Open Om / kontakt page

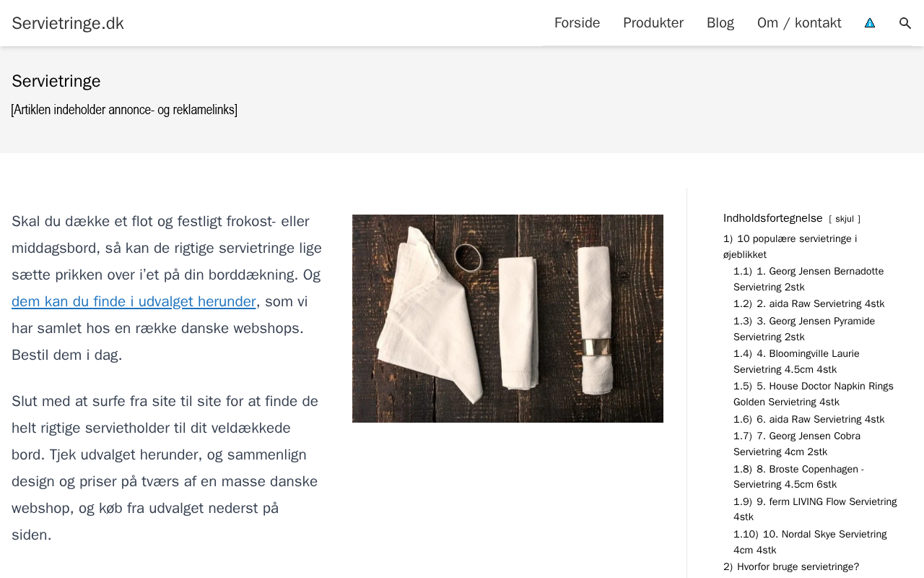799,23
